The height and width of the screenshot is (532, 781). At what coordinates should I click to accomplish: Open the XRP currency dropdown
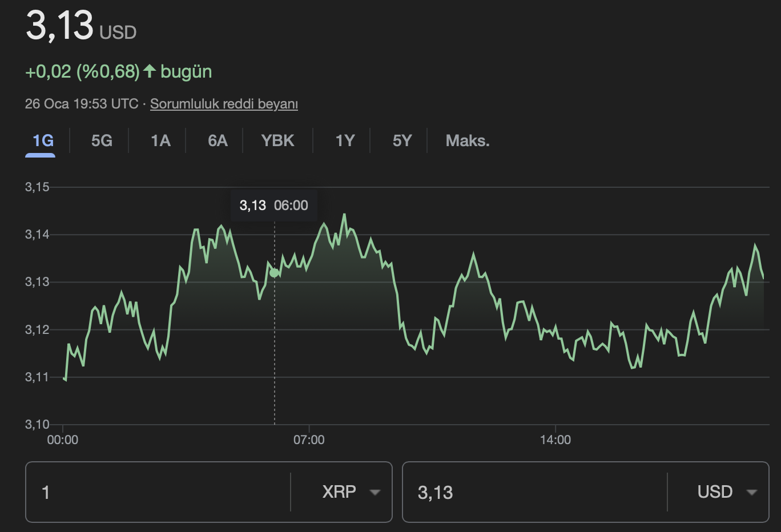[x=351, y=492]
